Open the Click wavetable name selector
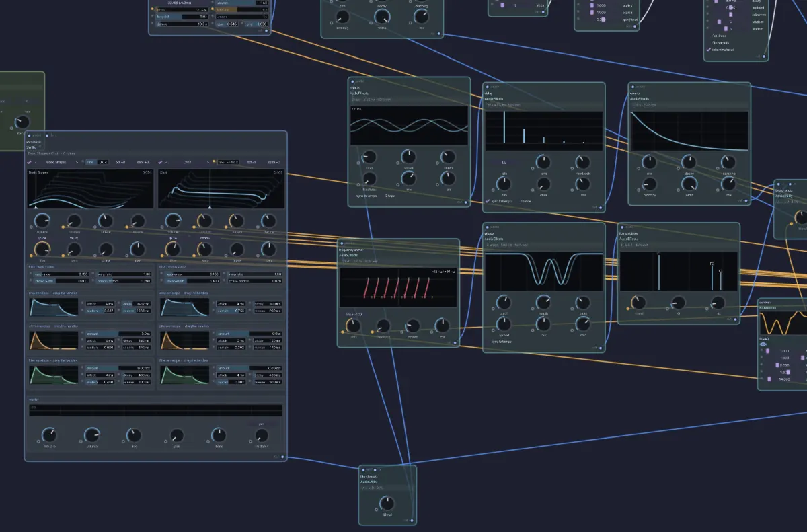 click(x=188, y=162)
